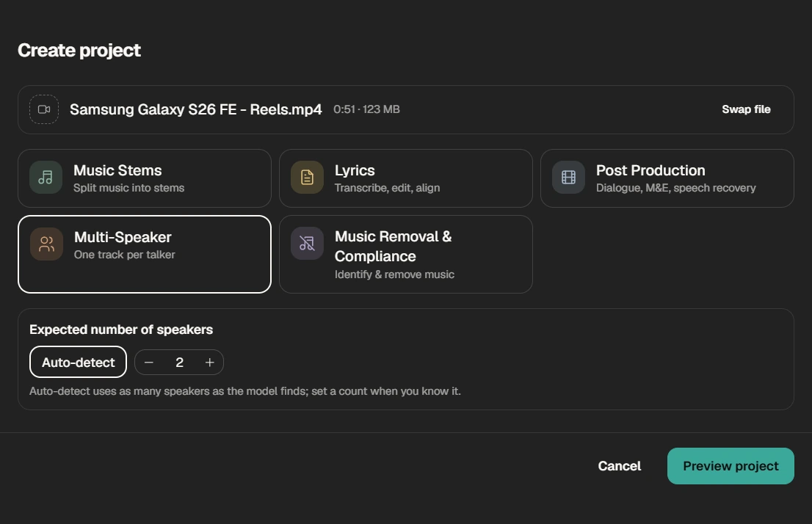Click the speaker count value 2
The width and height of the screenshot is (812, 524).
point(179,363)
